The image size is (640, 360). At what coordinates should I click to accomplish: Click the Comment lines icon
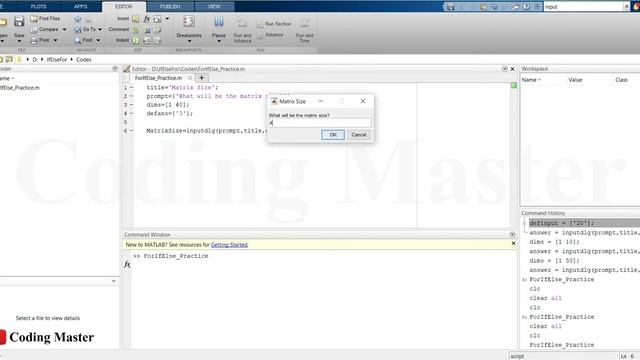[136, 30]
